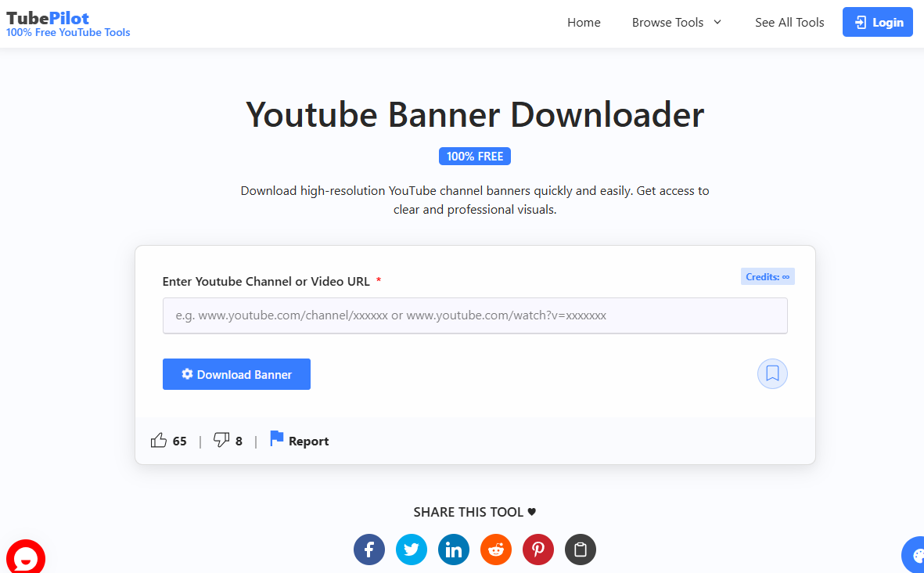Share this tool on Twitter
The image size is (924, 573).
click(x=412, y=550)
